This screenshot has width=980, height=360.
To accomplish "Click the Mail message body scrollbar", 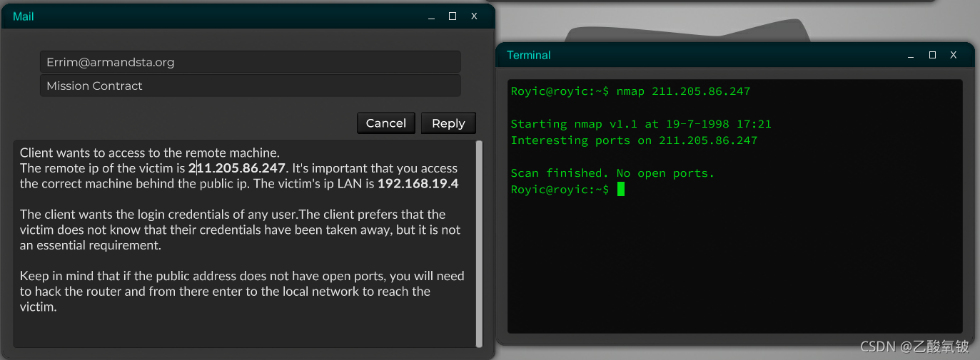I will tap(479, 243).
